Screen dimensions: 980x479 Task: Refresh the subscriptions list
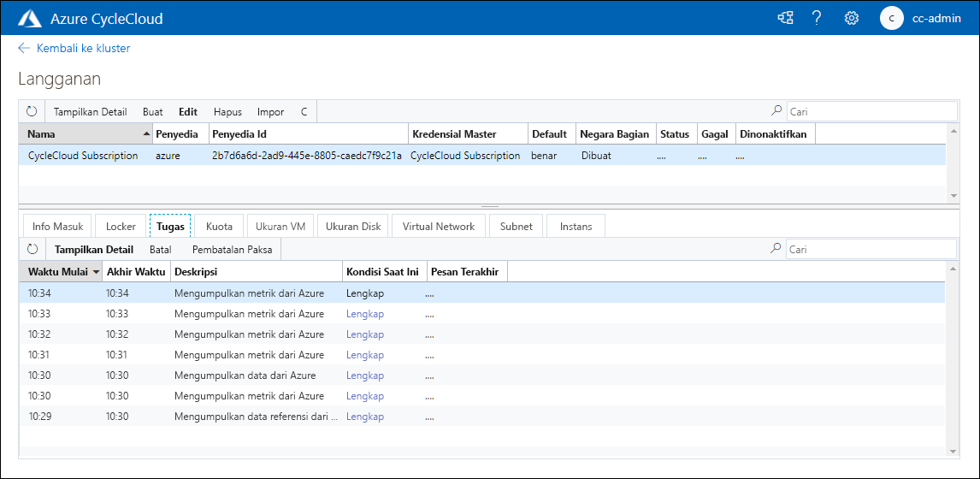coord(32,112)
